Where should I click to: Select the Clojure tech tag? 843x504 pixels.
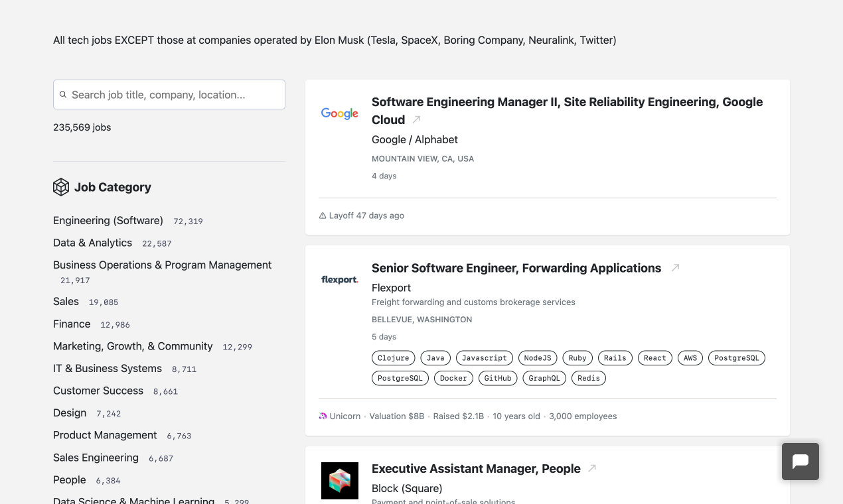394,358
